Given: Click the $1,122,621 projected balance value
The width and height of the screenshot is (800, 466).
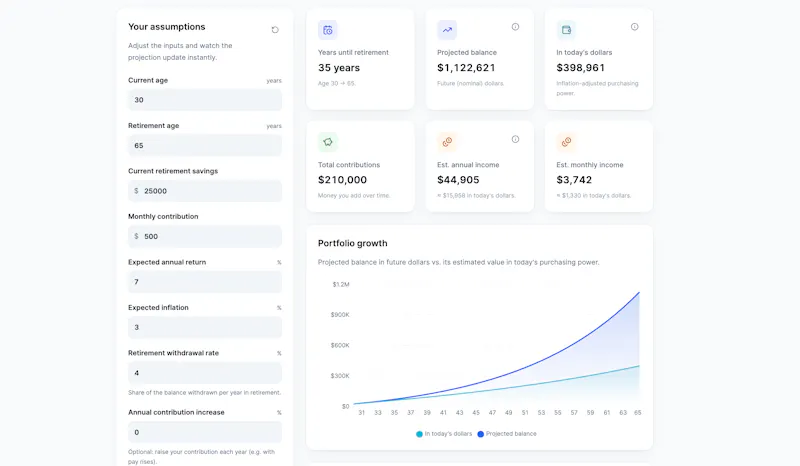Looking at the screenshot, I should pyautogui.click(x=466, y=68).
